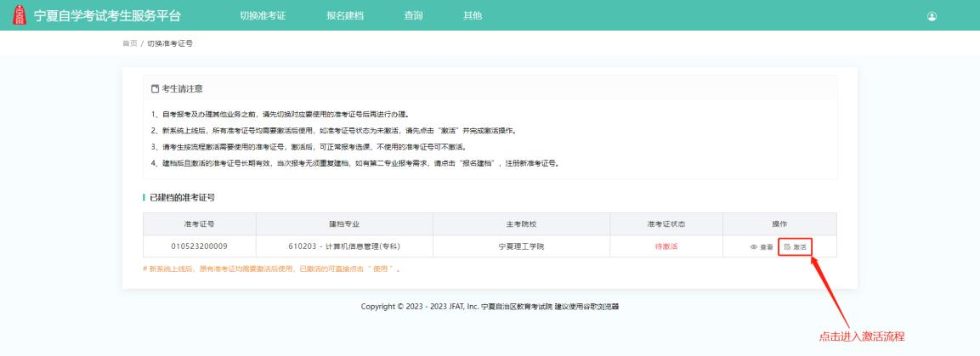The width and height of the screenshot is (980, 356).
Task: Click the 待激活 status text
Action: (666, 246)
